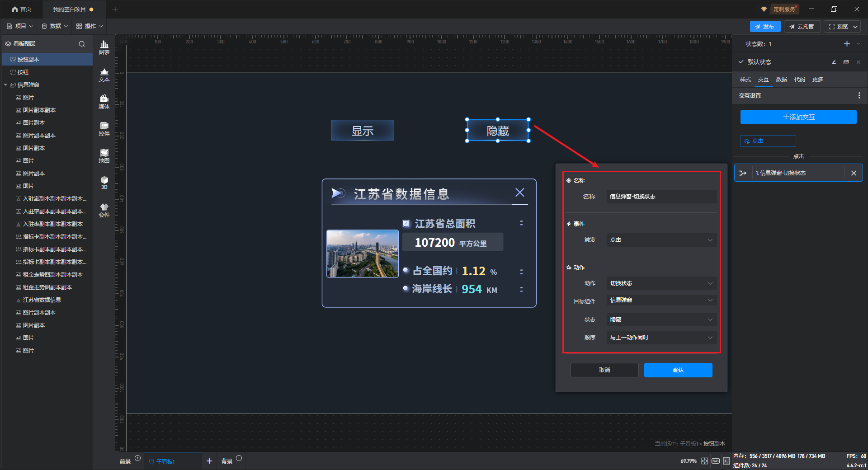Switch to the 样式 style tab
Screen dimensions: 868x470
pyautogui.click(x=745, y=80)
